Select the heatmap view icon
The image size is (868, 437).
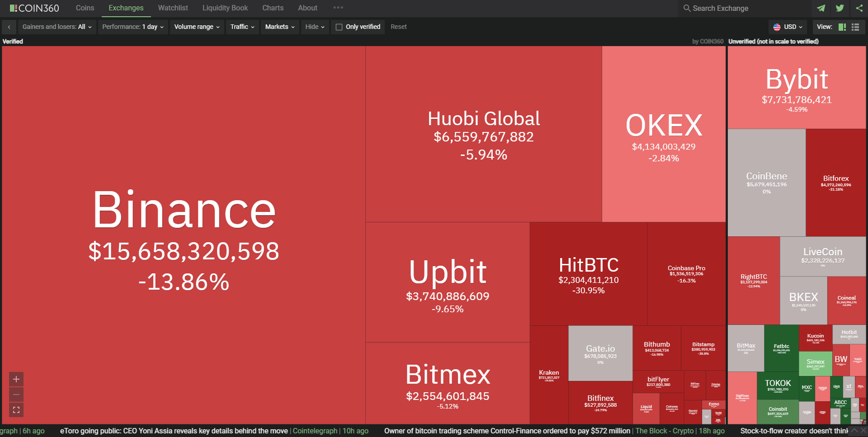(x=842, y=27)
